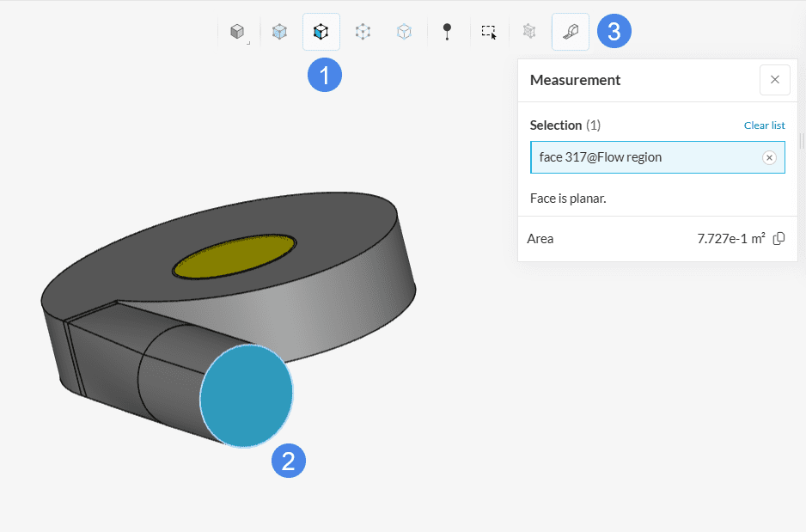
Task: Remove face 317 from selection list
Action: [769, 157]
